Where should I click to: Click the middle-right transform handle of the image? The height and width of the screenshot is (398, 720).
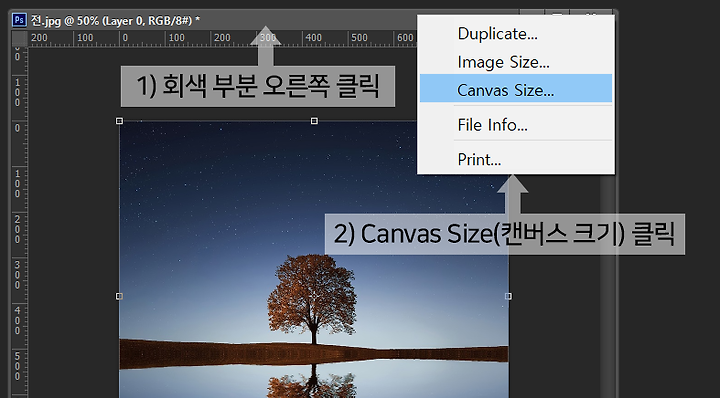508,296
